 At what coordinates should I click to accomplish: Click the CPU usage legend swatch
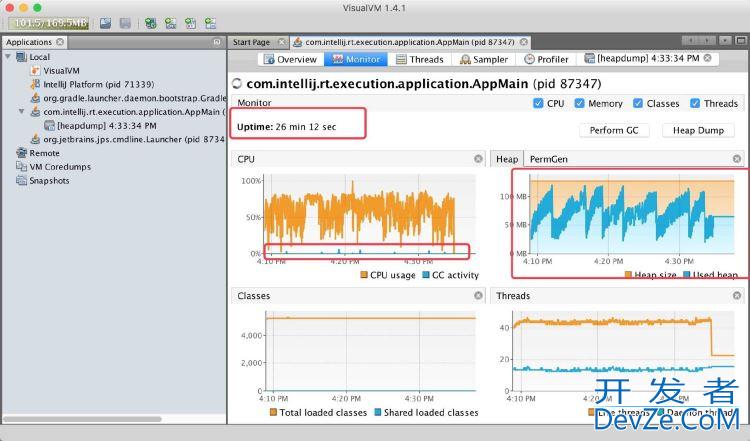pos(364,275)
